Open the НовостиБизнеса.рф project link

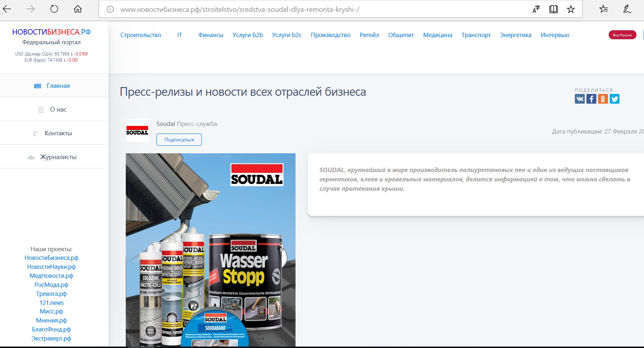pos(52,258)
